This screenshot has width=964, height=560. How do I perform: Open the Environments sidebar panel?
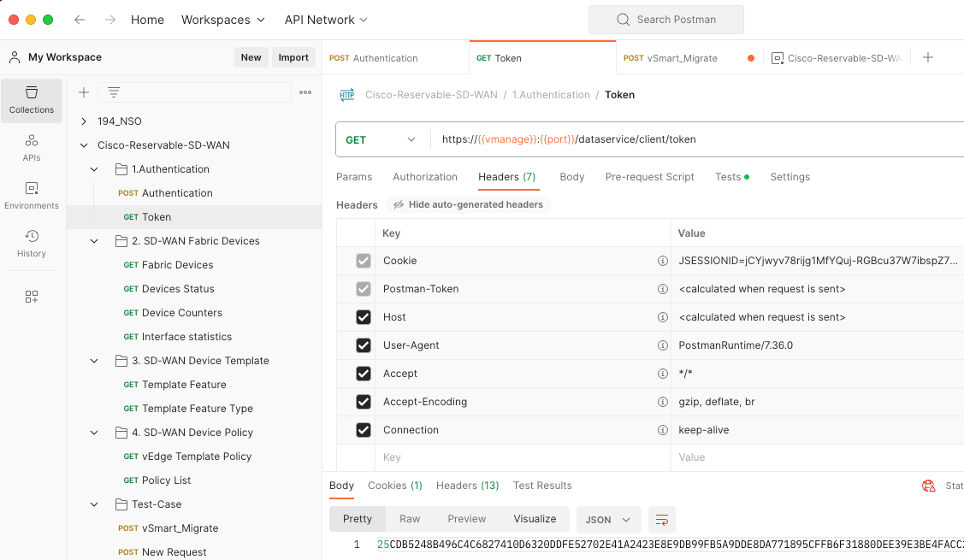pos(32,196)
